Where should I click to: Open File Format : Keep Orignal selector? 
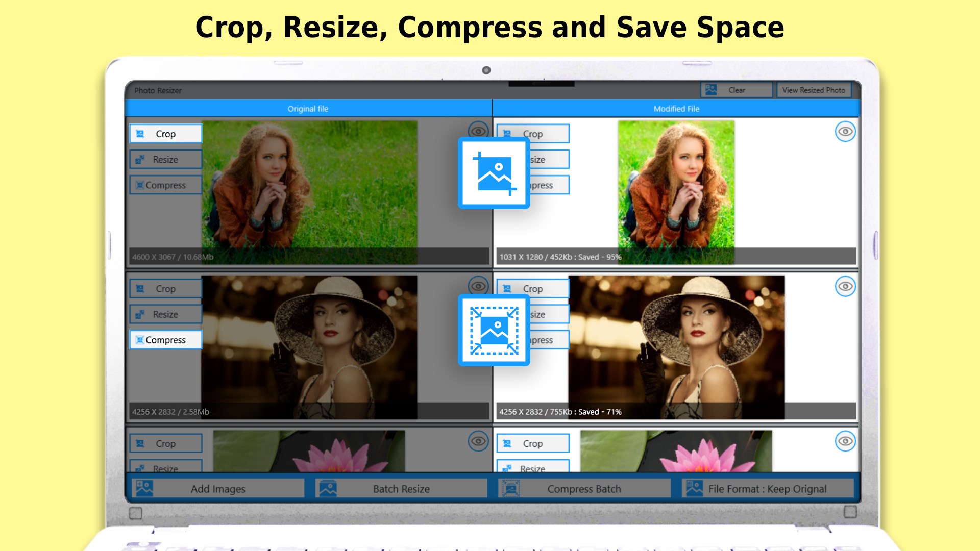click(767, 488)
